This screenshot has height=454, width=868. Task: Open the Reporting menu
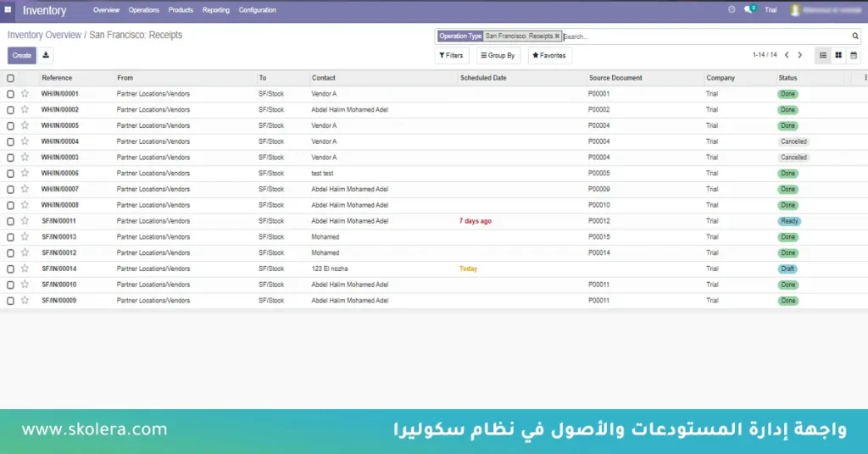pos(216,10)
